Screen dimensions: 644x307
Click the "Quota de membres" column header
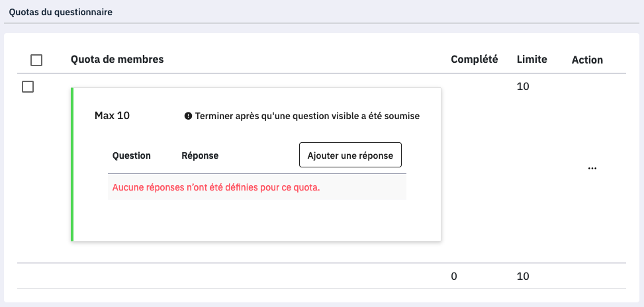pyautogui.click(x=117, y=60)
